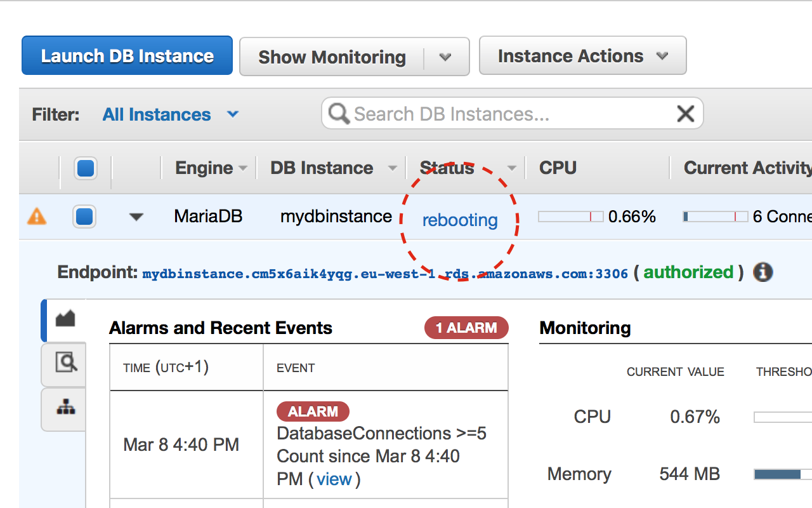Click the Monitoring section heading
The height and width of the screenshot is (508, 812).
[585, 328]
